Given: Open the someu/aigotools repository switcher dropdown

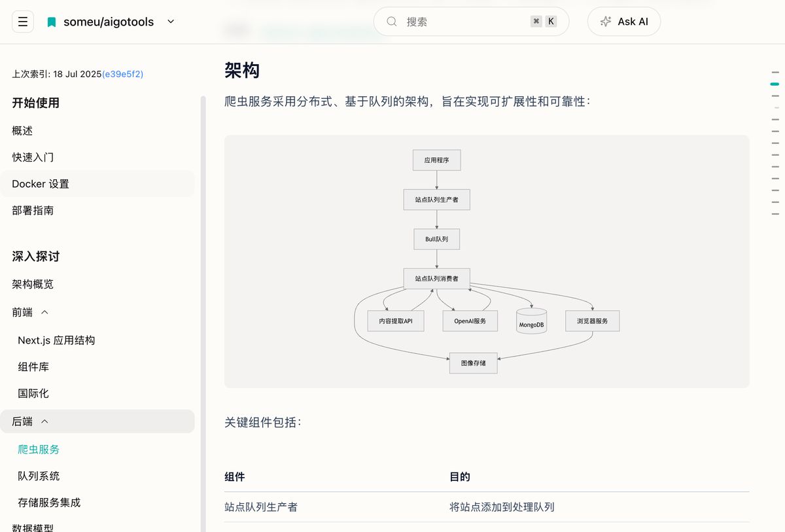Looking at the screenshot, I should point(170,21).
